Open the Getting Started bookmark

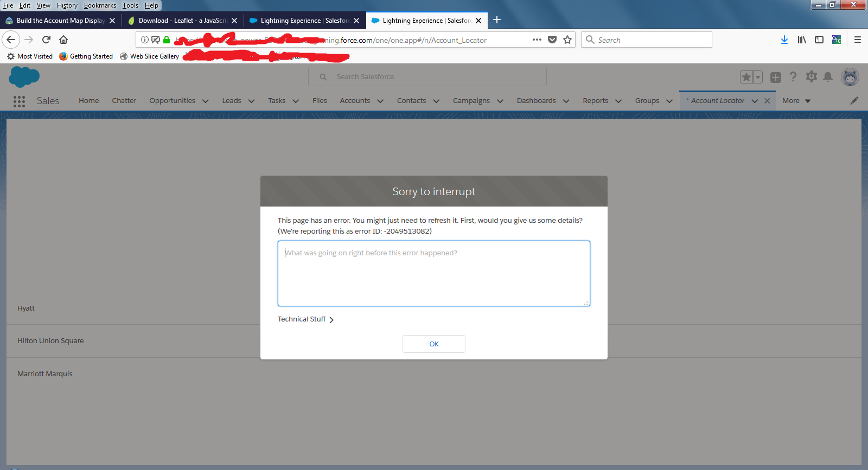tap(86, 56)
